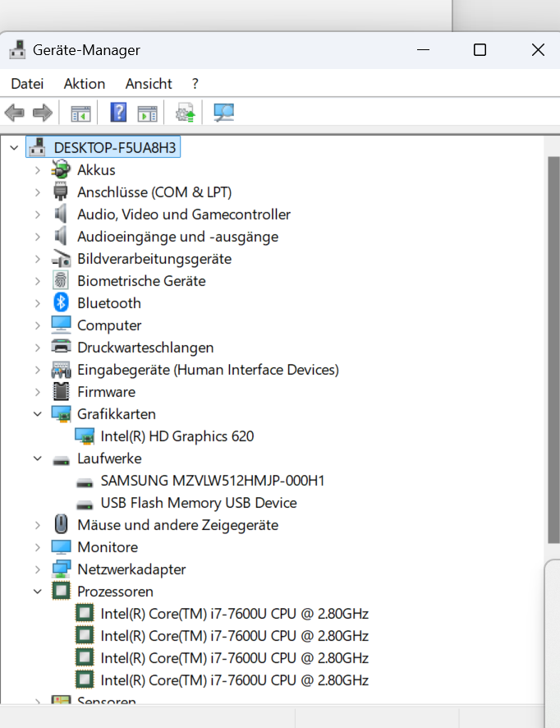The image size is (560, 728).
Task: Click the Back arrow toolbar icon
Action: click(15, 113)
